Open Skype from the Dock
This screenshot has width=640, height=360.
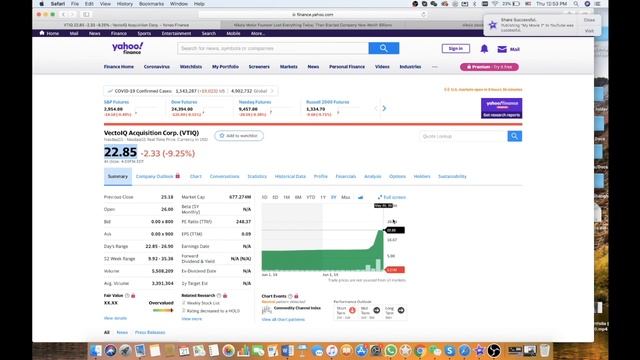click(x=449, y=350)
